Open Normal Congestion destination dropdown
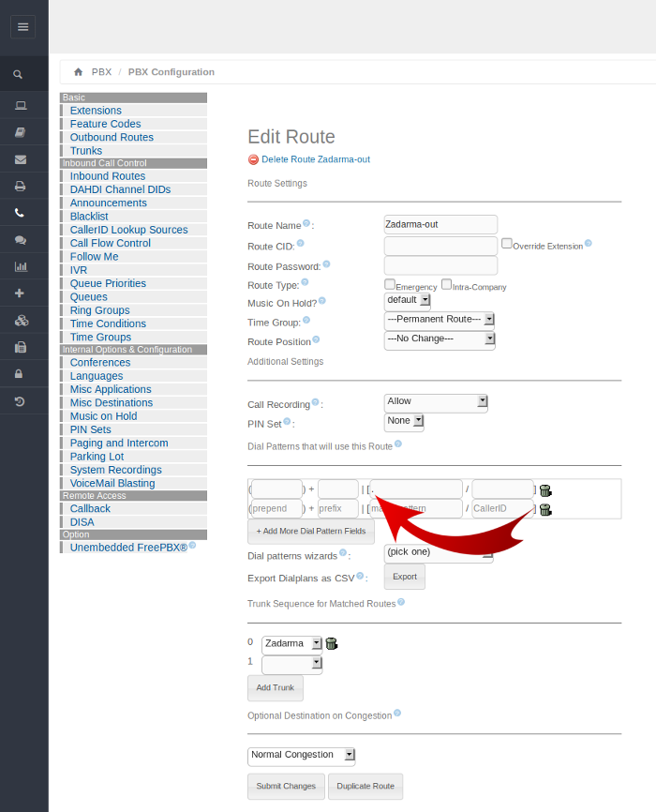This screenshot has height=812, width=656. (302, 756)
